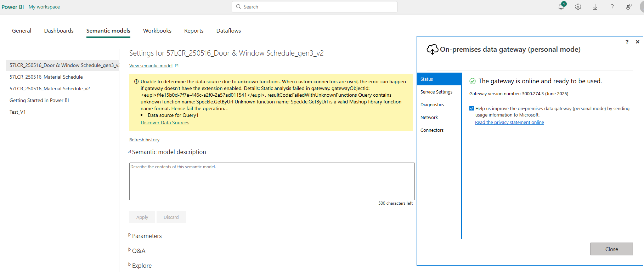The height and width of the screenshot is (272, 644).
Task: Open the Dataflows tab
Action: [x=228, y=31]
